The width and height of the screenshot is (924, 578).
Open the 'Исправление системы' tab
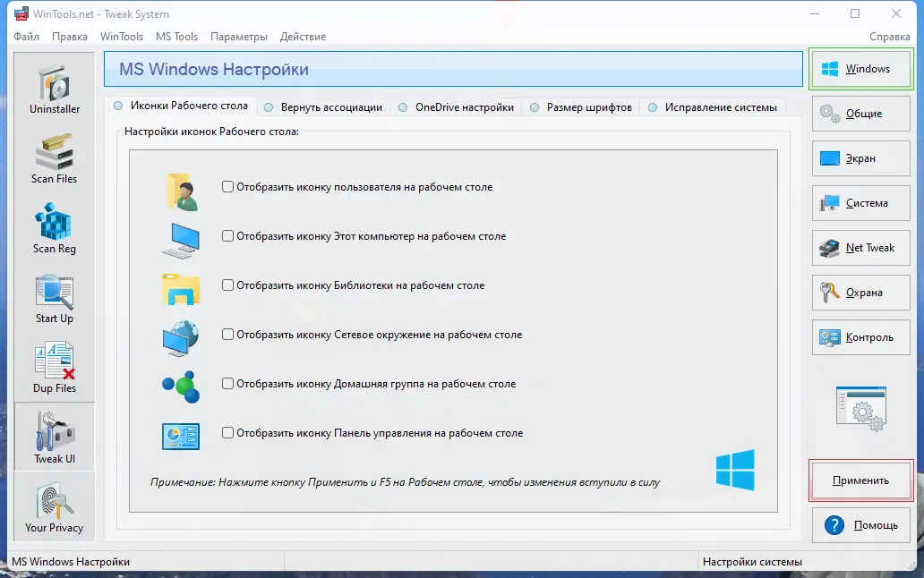tap(713, 107)
